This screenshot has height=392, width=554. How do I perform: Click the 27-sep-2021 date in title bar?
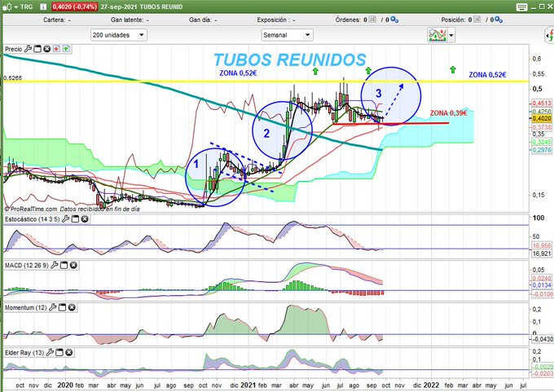click(x=118, y=7)
